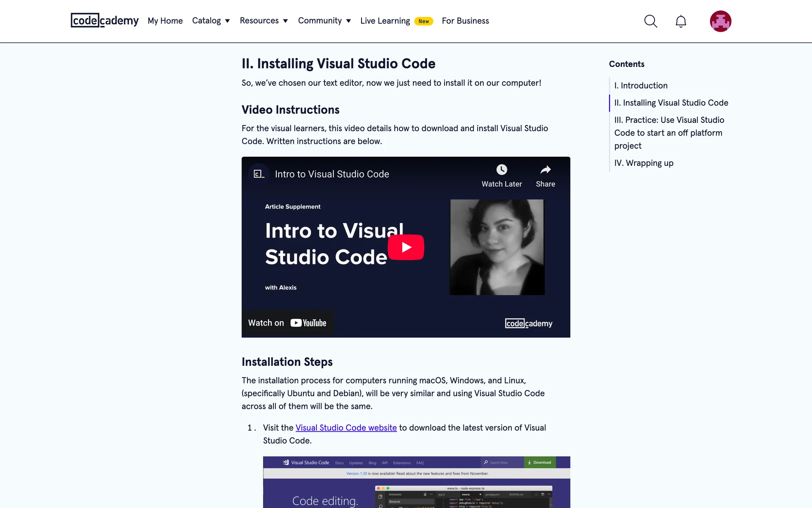The width and height of the screenshot is (812, 508).
Task: Click the Watch Later clock icon
Action: [502, 170]
